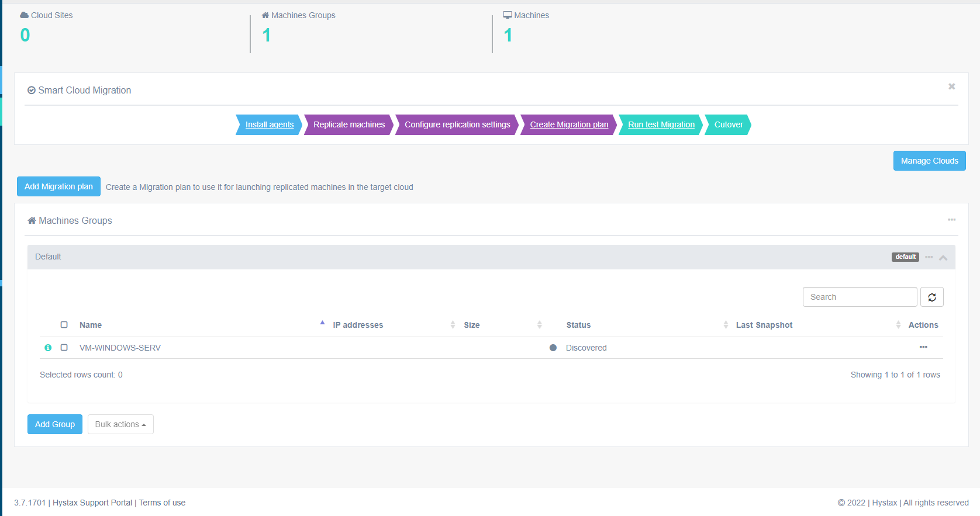Click the Add Migration plan button

coord(58,186)
